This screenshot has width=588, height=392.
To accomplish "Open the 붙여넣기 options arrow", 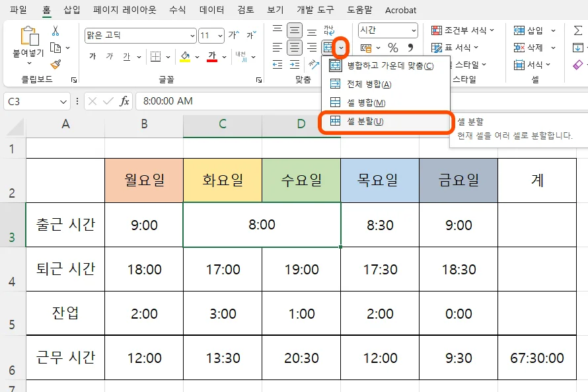I will coord(29,63).
